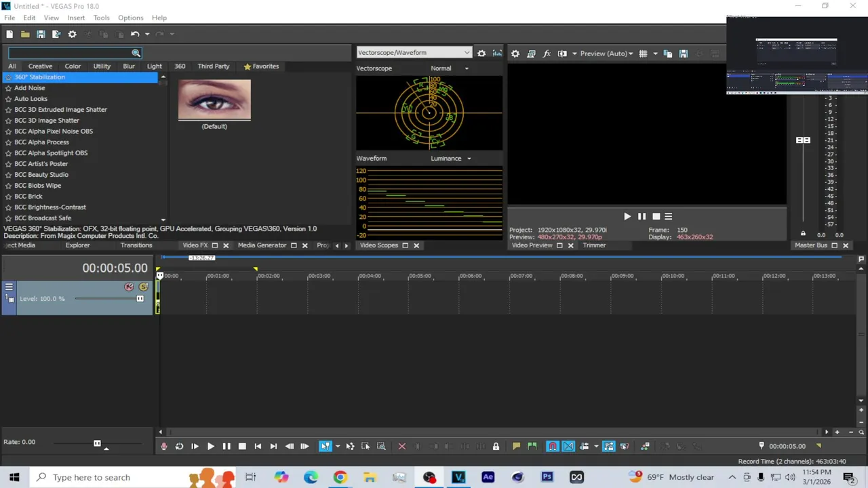Stop playback in bottom transport bar
868x488 pixels.
click(x=242, y=446)
